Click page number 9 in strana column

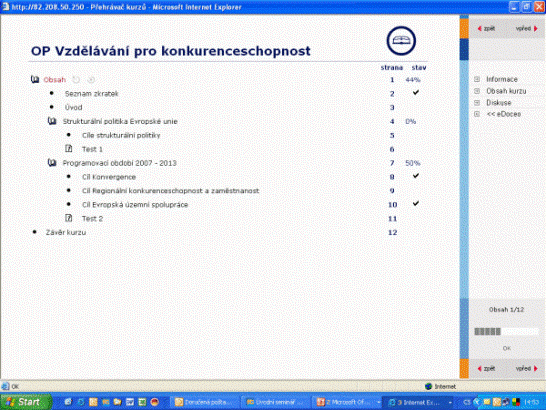pyautogui.click(x=392, y=191)
